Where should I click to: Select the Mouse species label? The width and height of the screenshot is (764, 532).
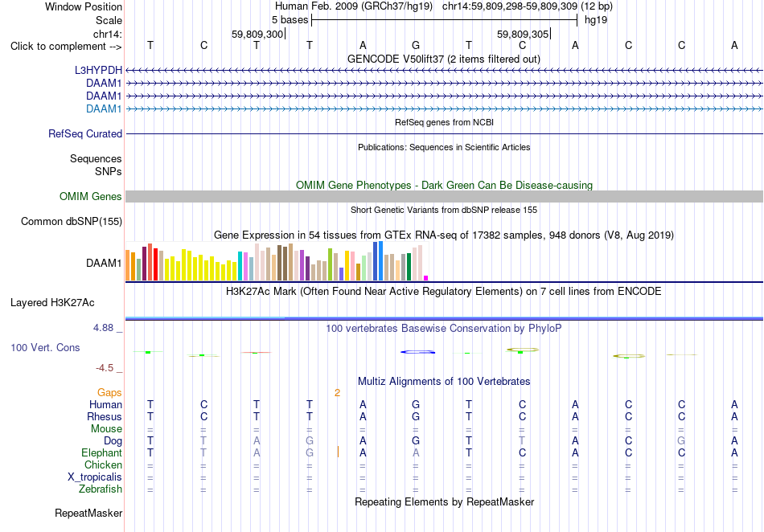coord(106,429)
